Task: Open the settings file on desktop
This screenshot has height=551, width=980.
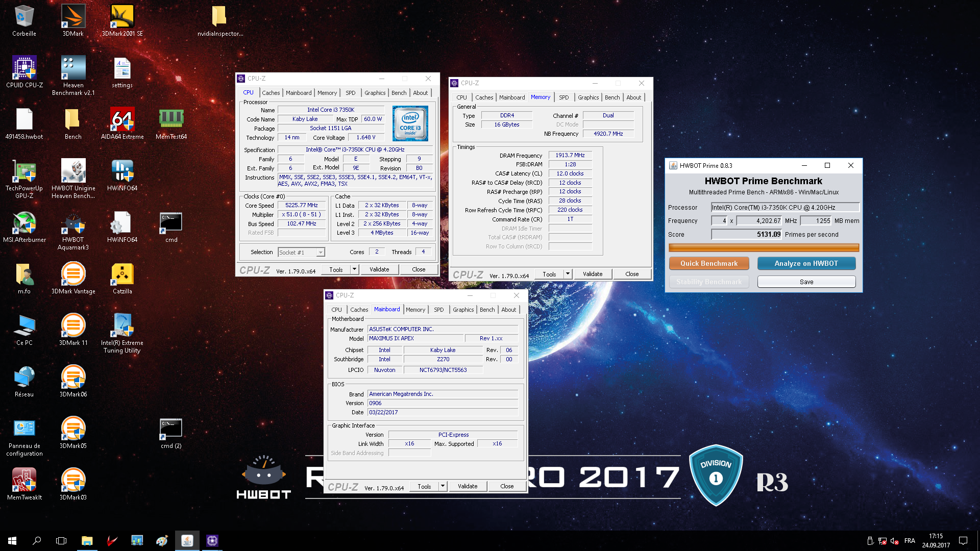Action: tap(122, 72)
